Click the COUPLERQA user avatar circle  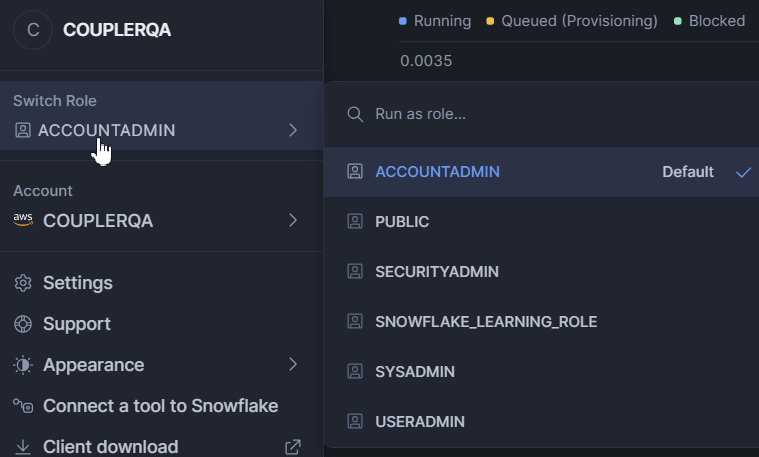tap(33, 30)
